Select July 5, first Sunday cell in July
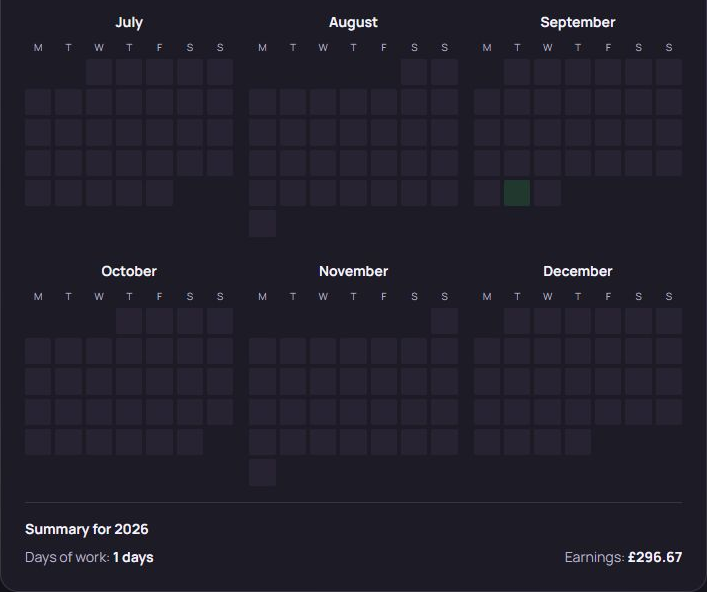This screenshot has height=592, width=707. tap(220, 72)
